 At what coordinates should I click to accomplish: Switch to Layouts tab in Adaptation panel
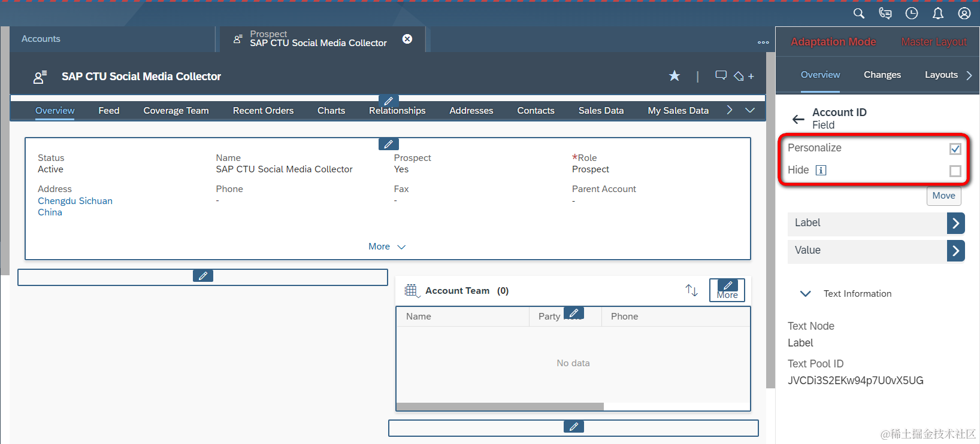pyautogui.click(x=942, y=75)
